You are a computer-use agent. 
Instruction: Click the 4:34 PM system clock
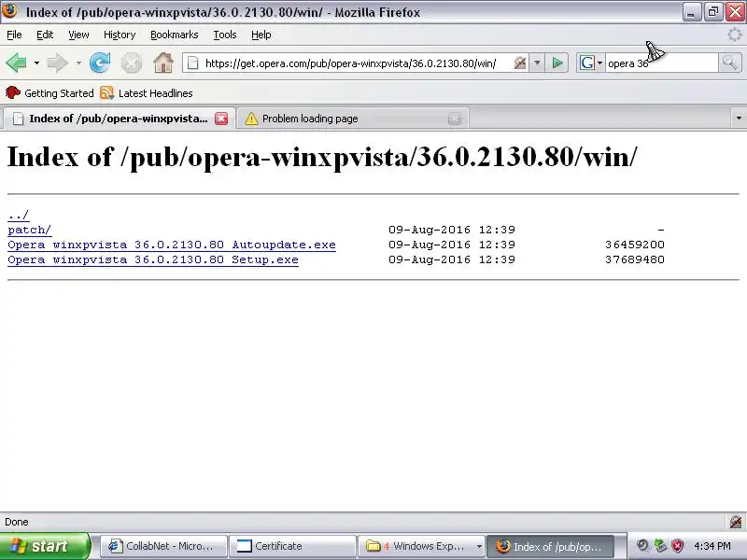tap(712, 546)
